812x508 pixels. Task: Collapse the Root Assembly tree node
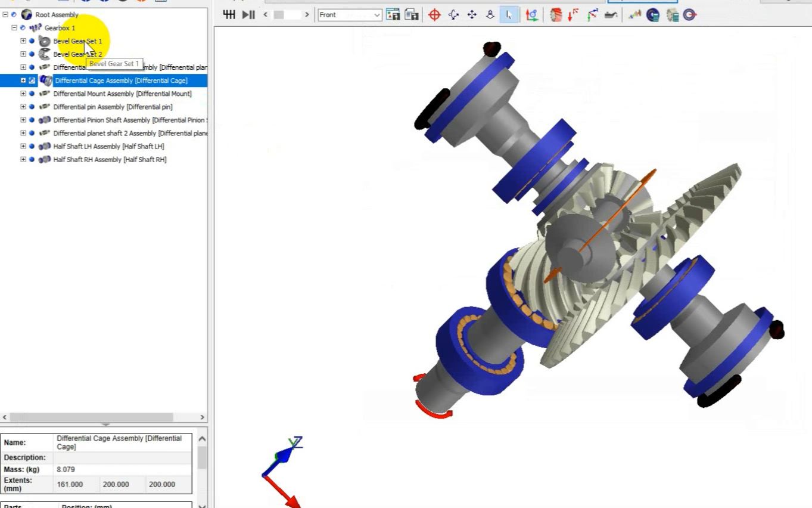pos(5,14)
